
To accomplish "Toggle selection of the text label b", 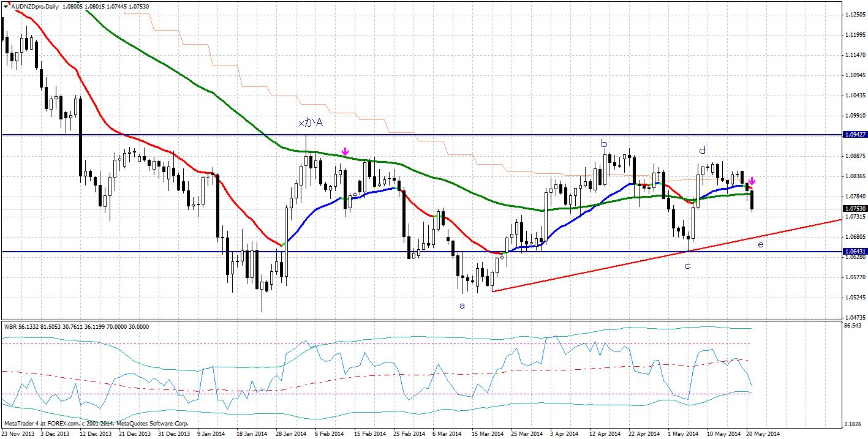I will 605,142.
